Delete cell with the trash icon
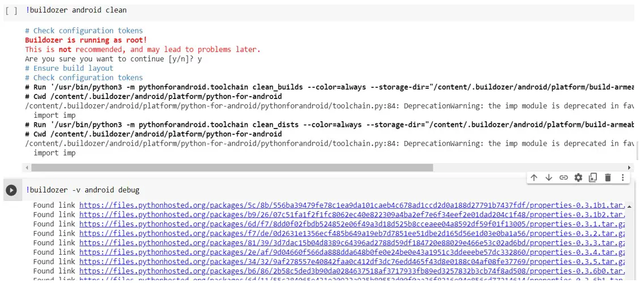 tap(608, 178)
